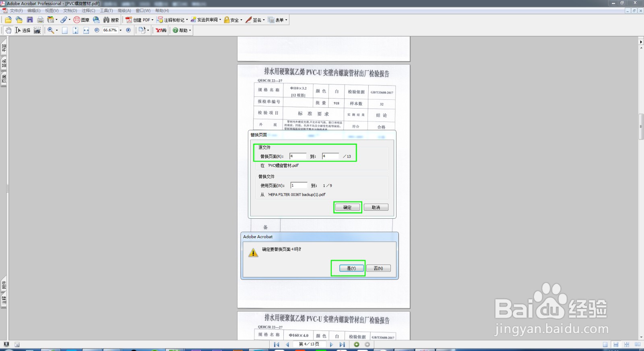Image resolution: width=644 pixels, height=351 pixels.
Task: Click the 替换页面(R) start page field
Action: click(298, 156)
